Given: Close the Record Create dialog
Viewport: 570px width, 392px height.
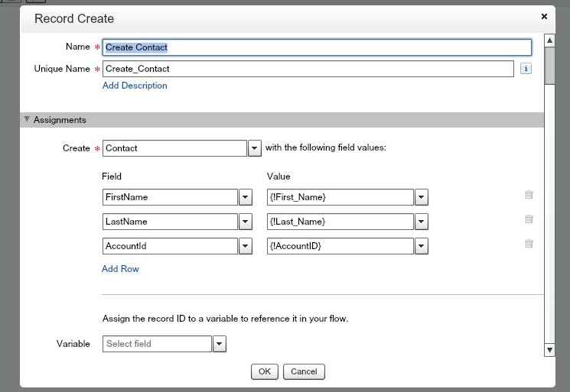Looking at the screenshot, I should [x=544, y=16].
